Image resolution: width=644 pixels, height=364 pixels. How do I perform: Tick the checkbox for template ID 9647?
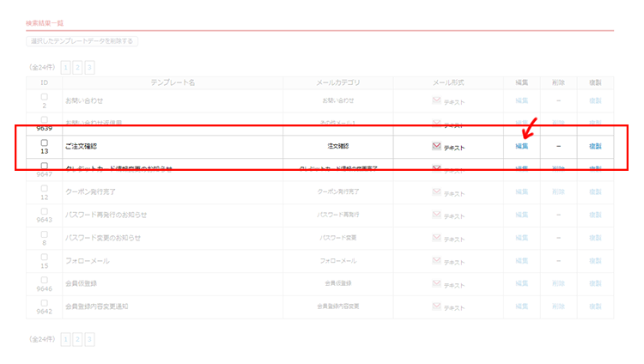(44, 166)
